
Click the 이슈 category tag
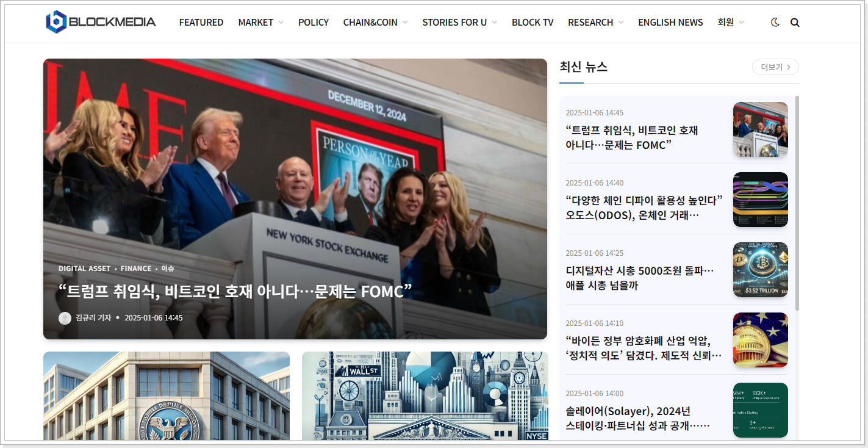tap(168, 269)
